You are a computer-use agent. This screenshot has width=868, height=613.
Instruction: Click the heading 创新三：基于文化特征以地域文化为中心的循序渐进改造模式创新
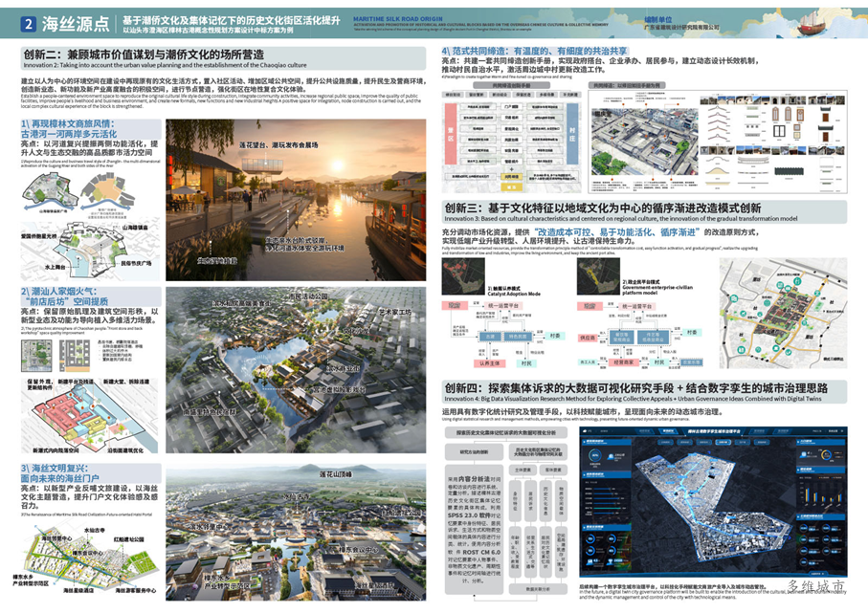pyautogui.click(x=603, y=208)
